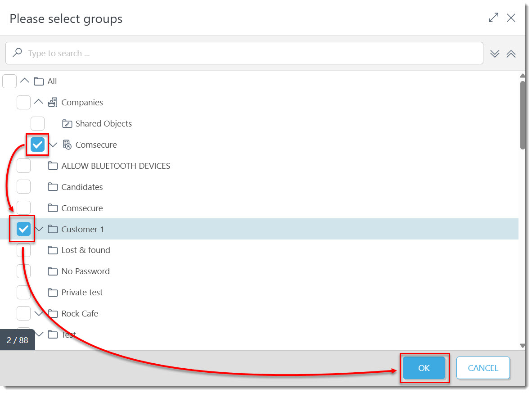The width and height of the screenshot is (532, 393).
Task: Expand the Test group chevron
Action: 39,334
